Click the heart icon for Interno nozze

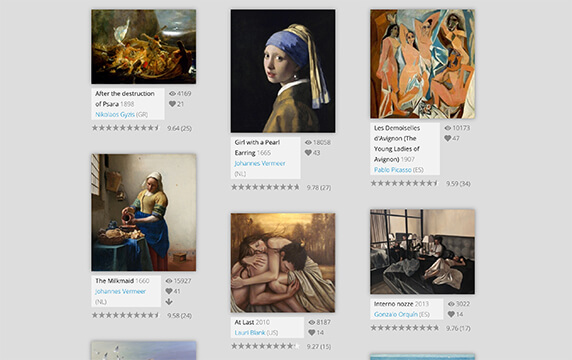[x=451, y=314]
